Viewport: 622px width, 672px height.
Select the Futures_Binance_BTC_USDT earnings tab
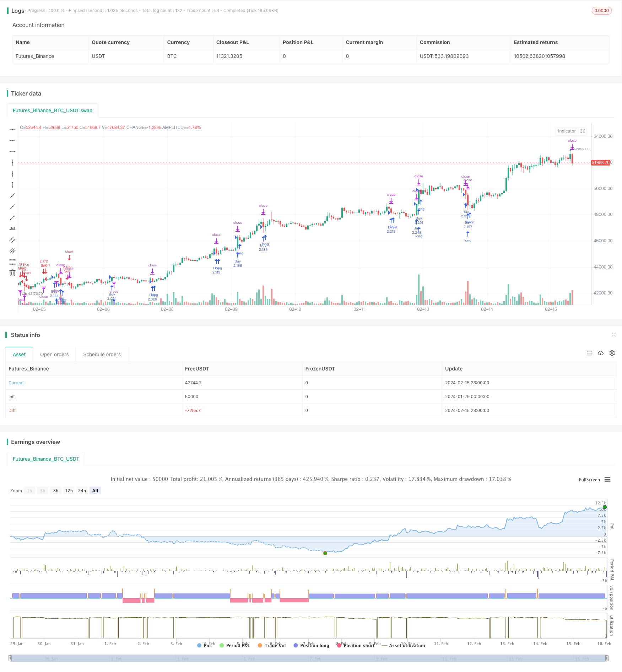(46, 459)
